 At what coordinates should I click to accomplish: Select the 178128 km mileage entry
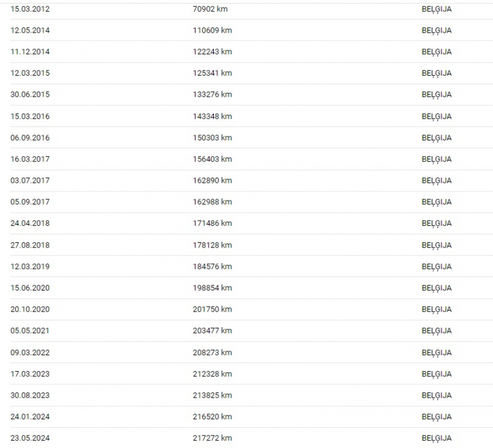(x=212, y=245)
